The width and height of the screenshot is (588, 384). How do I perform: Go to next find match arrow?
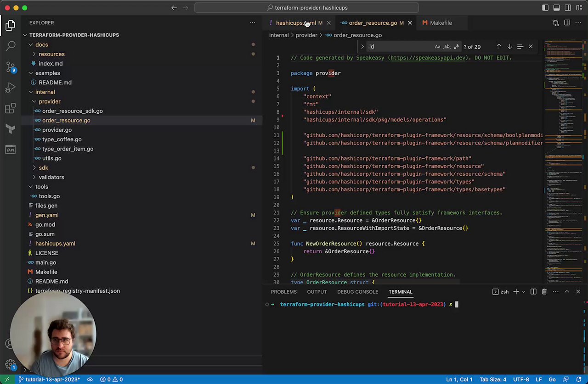509,47
